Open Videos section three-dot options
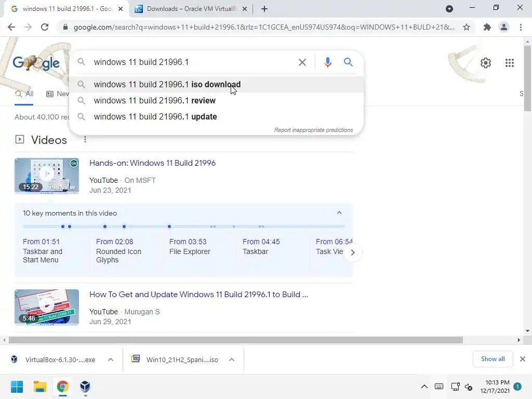Viewport: 532px width, 399px height. pyautogui.click(x=85, y=139)
